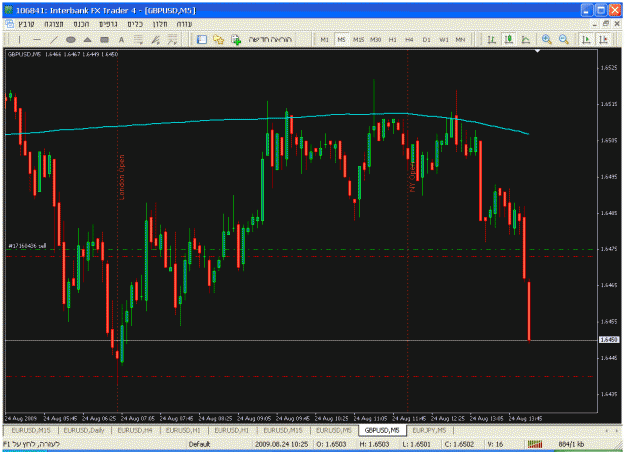Click the 24 Aug 13:45 time label
Viewport: 625px width, 452px height.
tap(525, 419)
